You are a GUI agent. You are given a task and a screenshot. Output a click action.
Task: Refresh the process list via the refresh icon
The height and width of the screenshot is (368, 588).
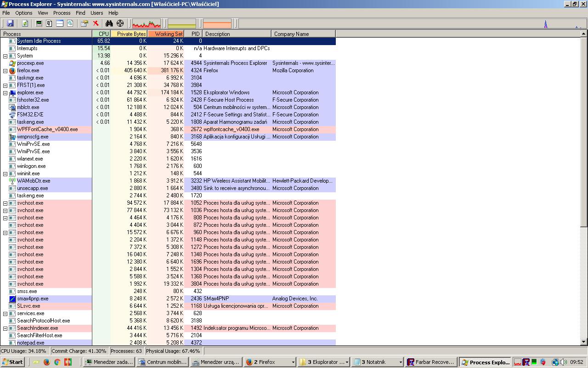25,23
